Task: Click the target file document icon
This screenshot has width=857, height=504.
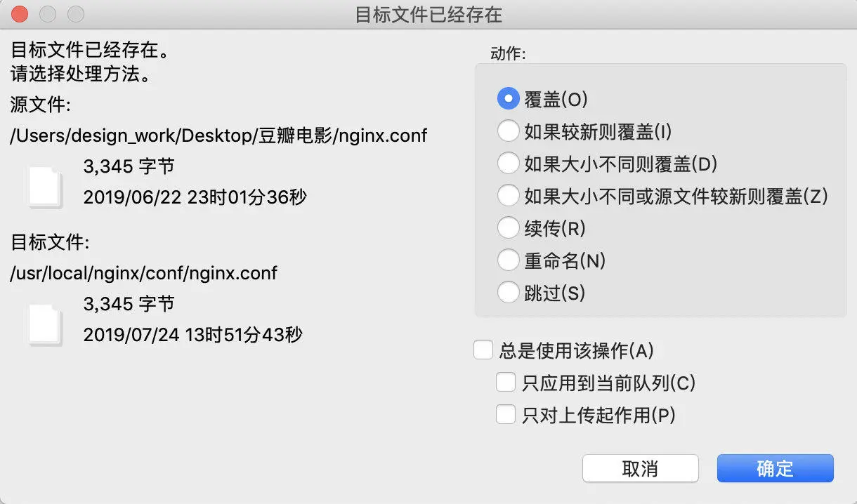Action: pos(45,324)
